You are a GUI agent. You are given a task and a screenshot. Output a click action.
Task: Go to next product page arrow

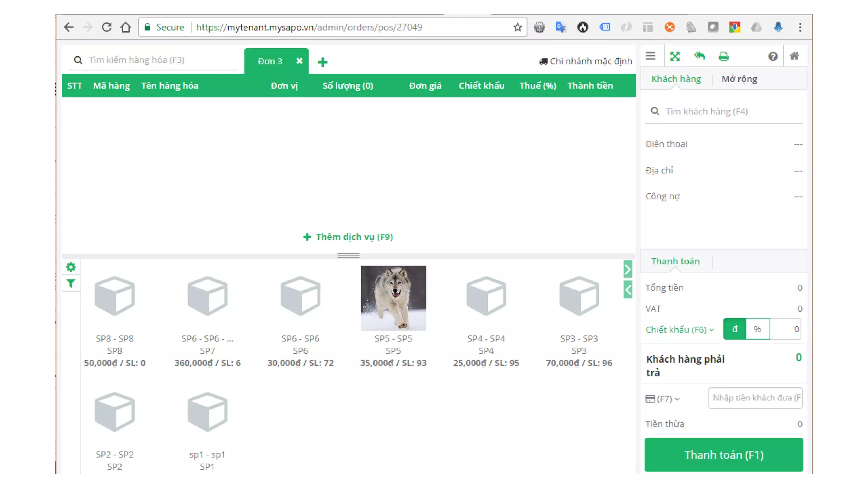pos(628,269)
